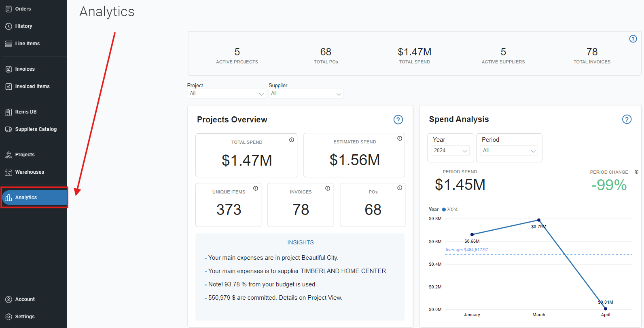The height and width of the screenshot is (328, 644).
Task: Click the Orders sidebar icon
Action: pyautogui.click(x=8, y=9)
